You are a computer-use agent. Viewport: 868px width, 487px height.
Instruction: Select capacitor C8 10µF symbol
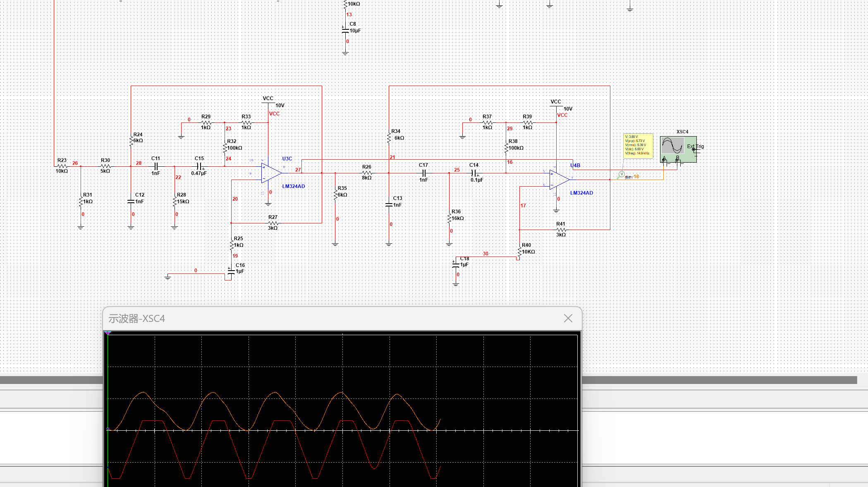coord(345,31)
